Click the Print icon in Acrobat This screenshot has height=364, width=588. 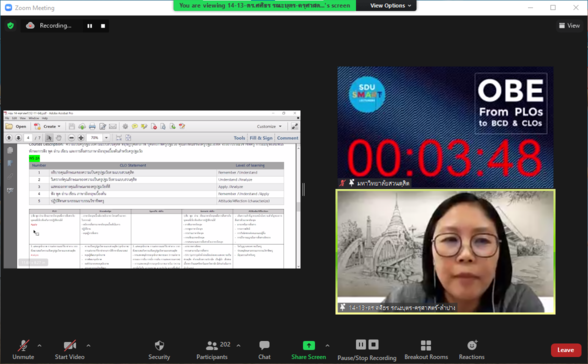pos(92,126)
